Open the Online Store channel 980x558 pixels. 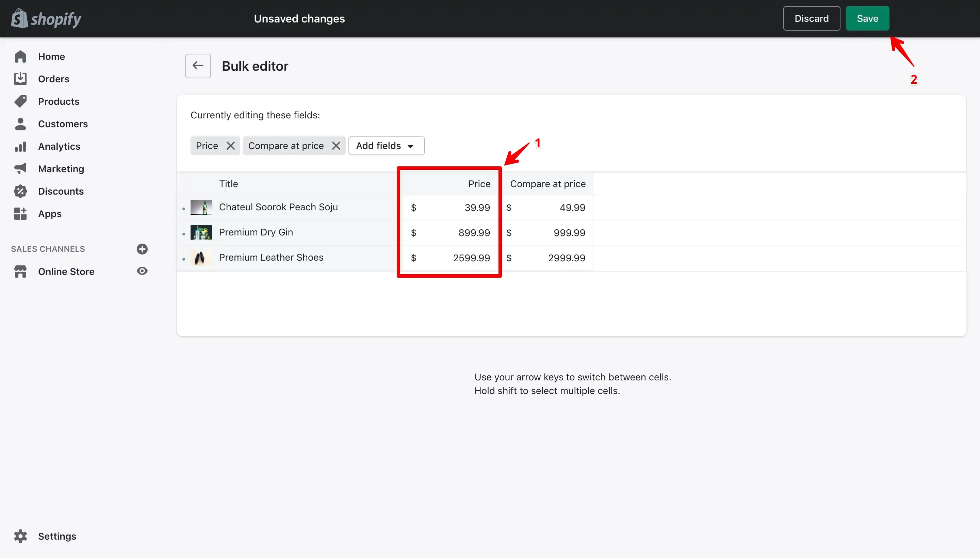(x=66, y=271)
